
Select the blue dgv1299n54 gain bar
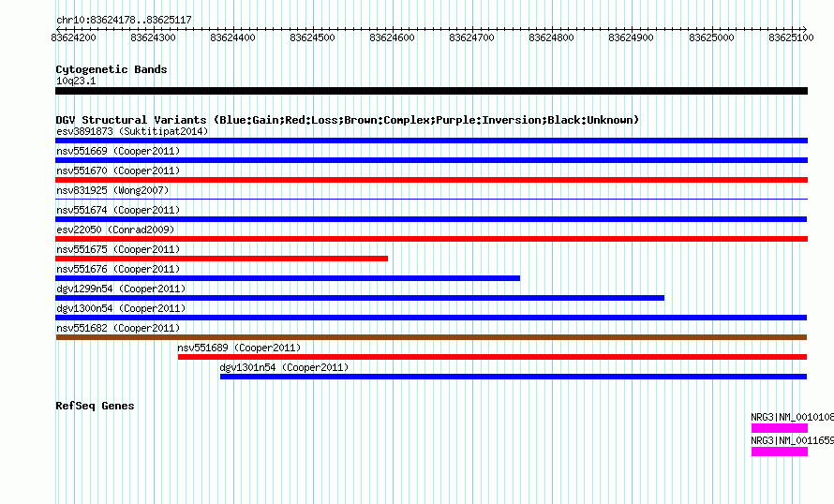[x=360, y=298]
